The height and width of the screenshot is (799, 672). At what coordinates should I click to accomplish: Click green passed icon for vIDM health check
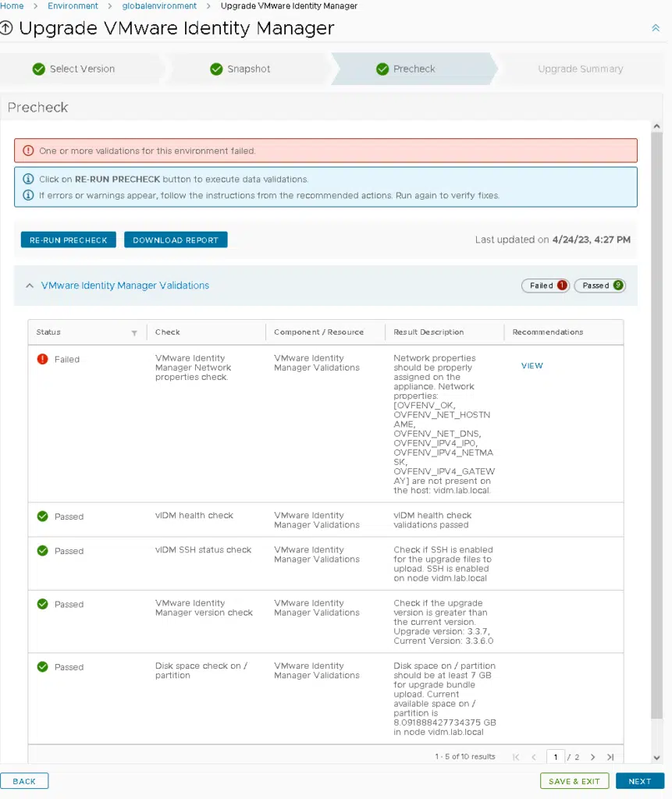coord(42,517)
